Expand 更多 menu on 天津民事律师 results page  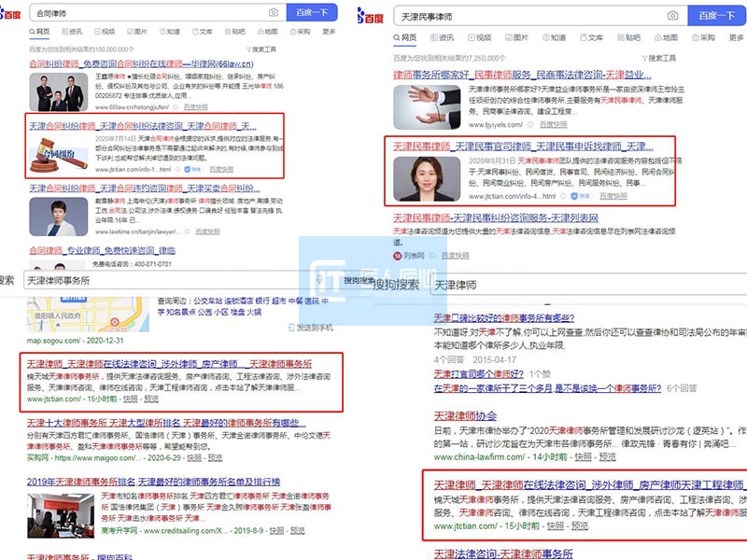coord(736,37)
